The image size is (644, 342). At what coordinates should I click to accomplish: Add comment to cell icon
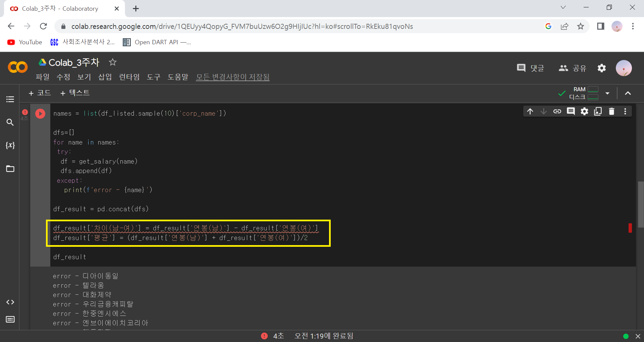click(x=571, y=111)
